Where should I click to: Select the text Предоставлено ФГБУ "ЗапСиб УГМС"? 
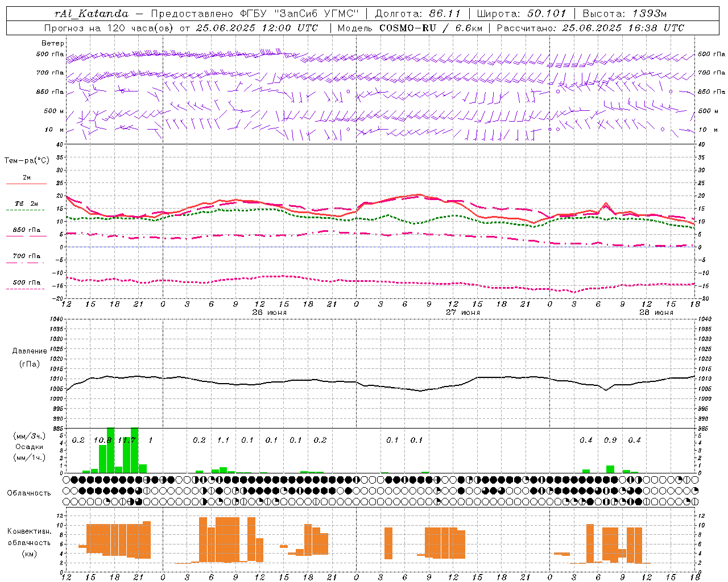pos(255,14)
